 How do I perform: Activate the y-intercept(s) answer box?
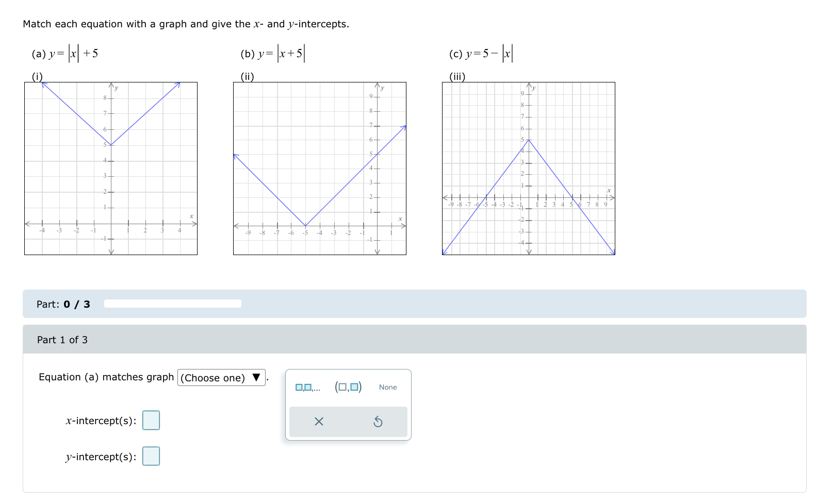[151, 456]
